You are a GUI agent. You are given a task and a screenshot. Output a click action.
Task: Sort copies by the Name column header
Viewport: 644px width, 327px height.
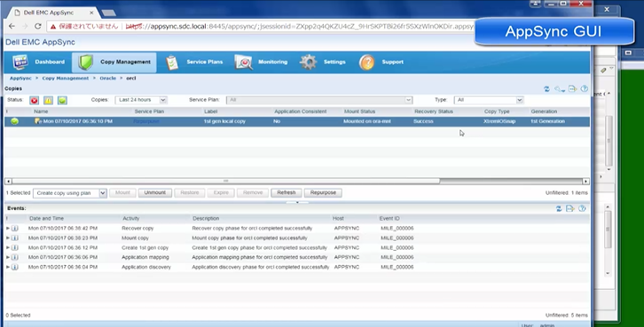click(41, 112)
